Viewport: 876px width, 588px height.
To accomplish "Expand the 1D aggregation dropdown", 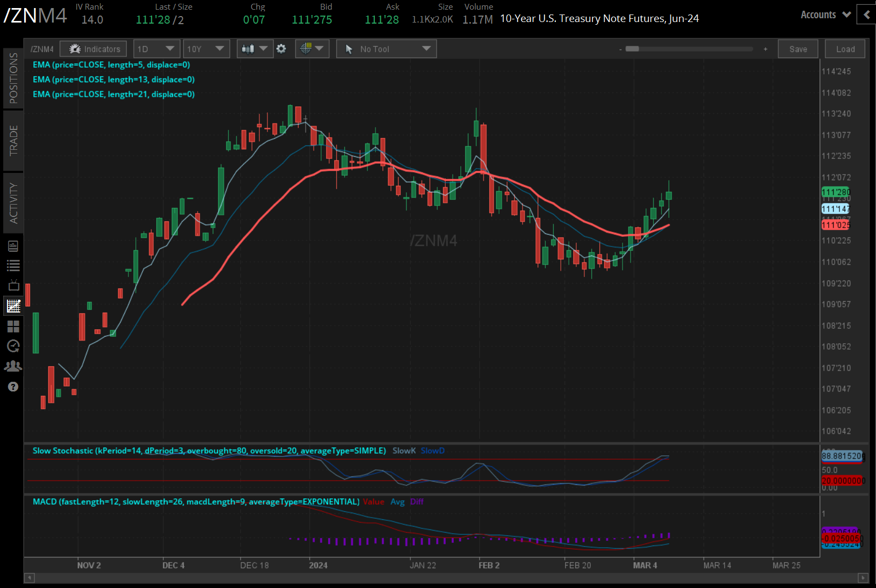I will click(x=156, y=49).
